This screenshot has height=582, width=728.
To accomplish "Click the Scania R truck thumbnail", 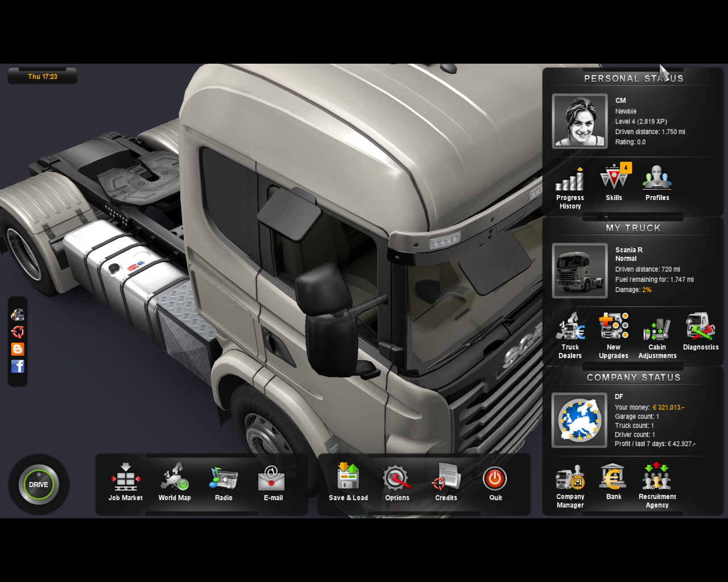I will (x=580, y=271).
